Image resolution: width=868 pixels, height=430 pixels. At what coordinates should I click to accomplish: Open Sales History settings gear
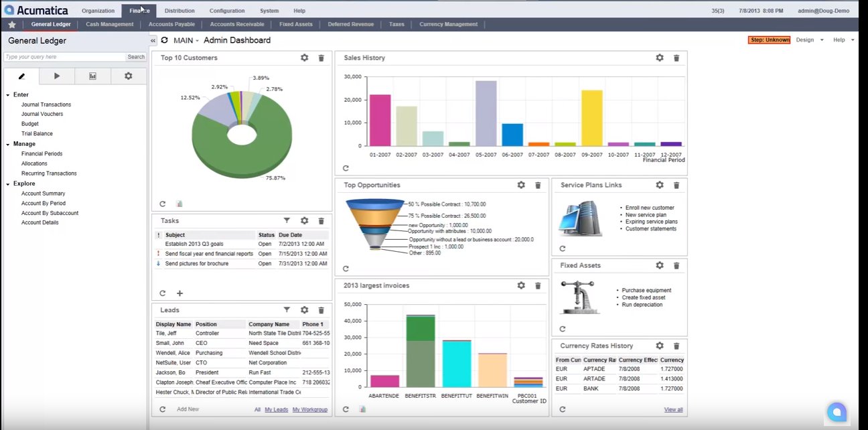[660, 58]
